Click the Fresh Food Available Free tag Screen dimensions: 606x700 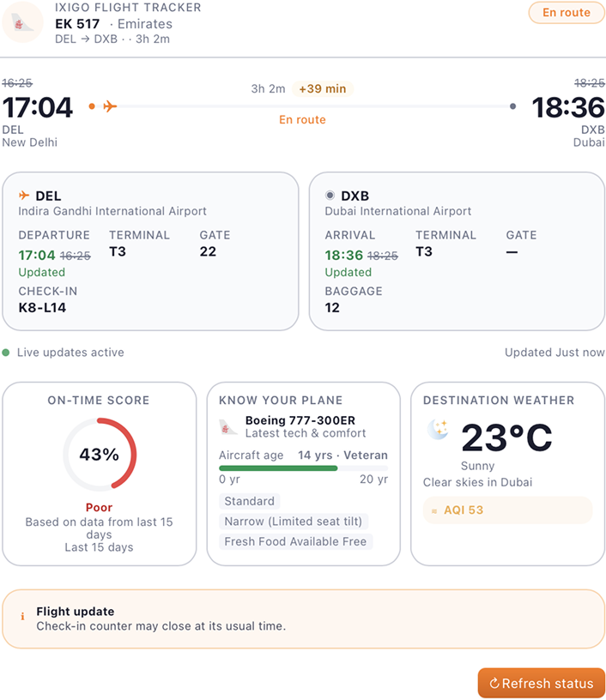295,541
